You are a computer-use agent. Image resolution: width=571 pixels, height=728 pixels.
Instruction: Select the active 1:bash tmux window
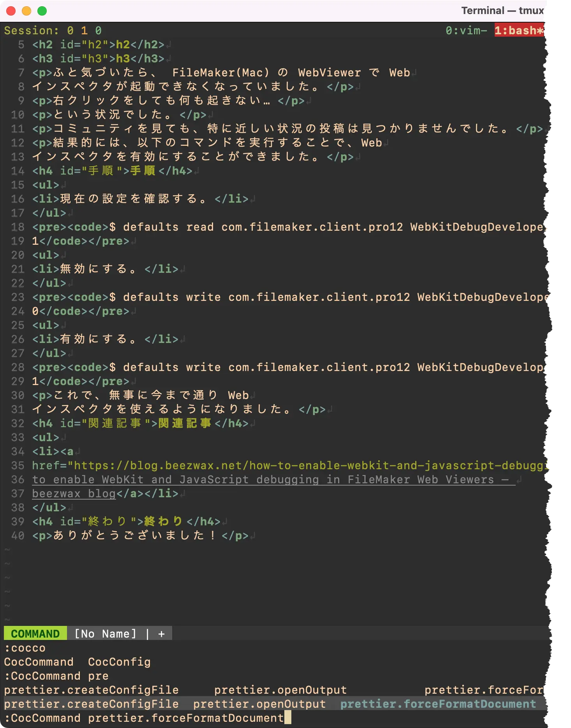(x=519, y=30)
